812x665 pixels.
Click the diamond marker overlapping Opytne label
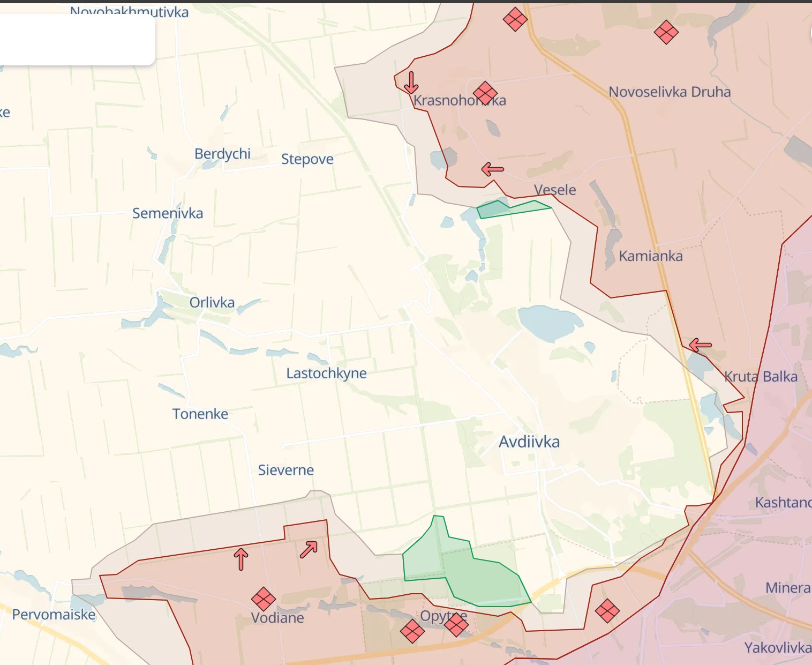(456, 624)
